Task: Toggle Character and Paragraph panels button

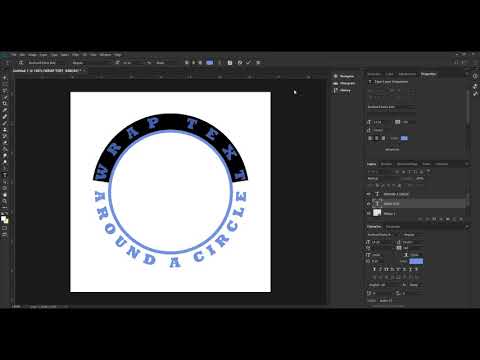Action: tap(230, 62)
